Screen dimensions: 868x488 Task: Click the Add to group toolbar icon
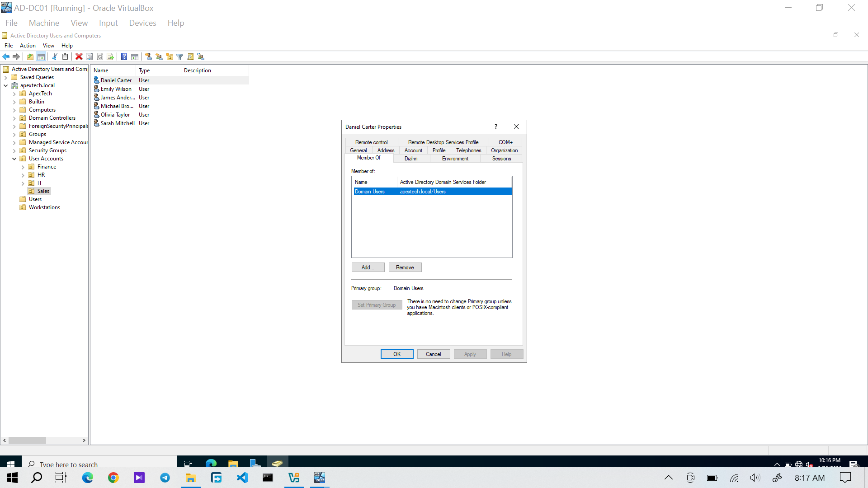coord(201,56)
